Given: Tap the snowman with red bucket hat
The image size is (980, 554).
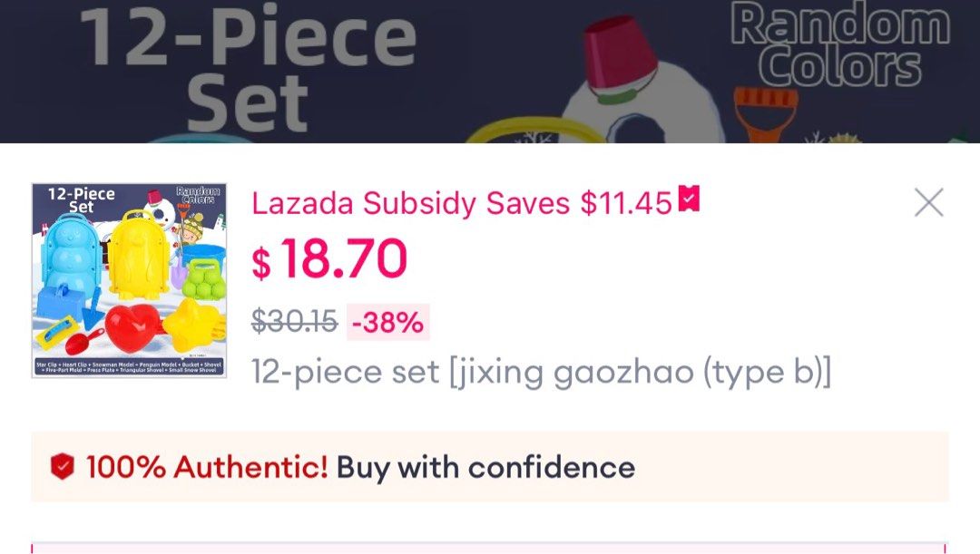Looking at the screenshot, I should click(635, 91).
